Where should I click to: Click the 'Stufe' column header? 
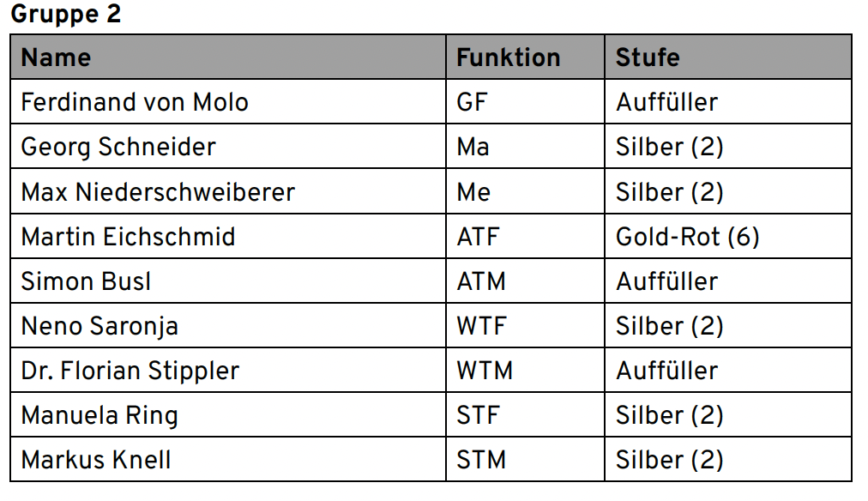648,57
